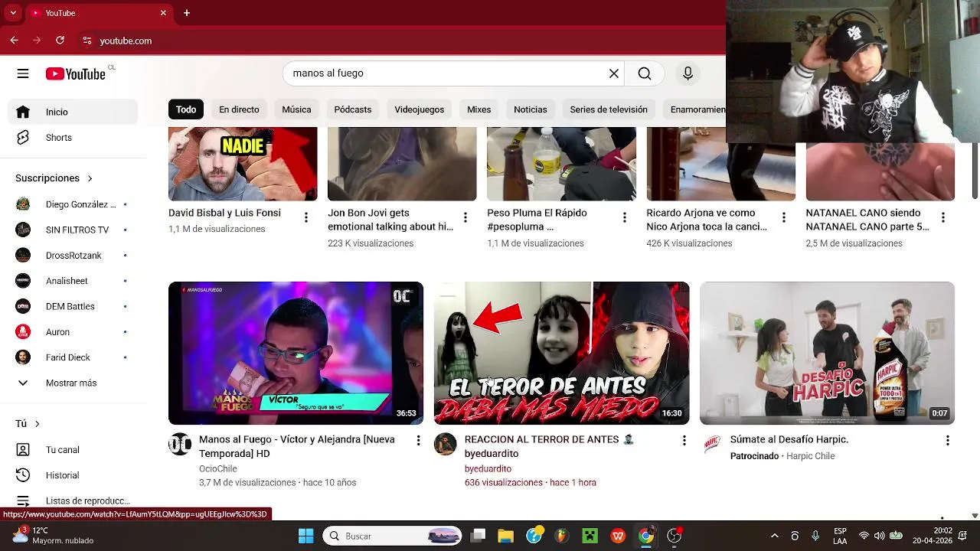Open Analisheet subscription
This screenshot has width=980, height=551.
[73, 281]
